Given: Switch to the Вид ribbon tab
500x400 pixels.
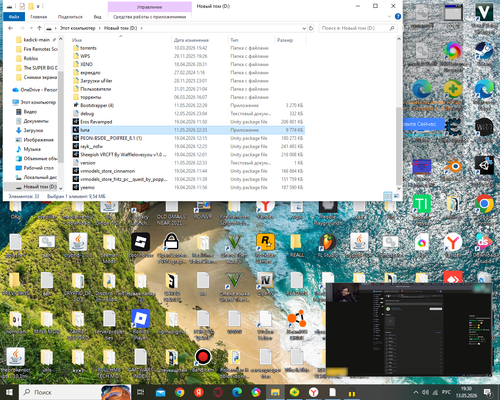Looking at the screenshot, I should (x=97, y=17).
